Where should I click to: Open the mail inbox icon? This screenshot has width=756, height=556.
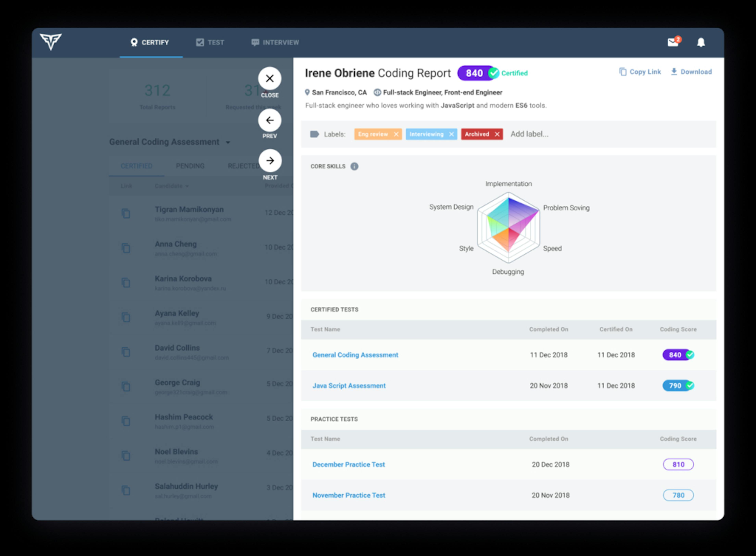point(673,42)
